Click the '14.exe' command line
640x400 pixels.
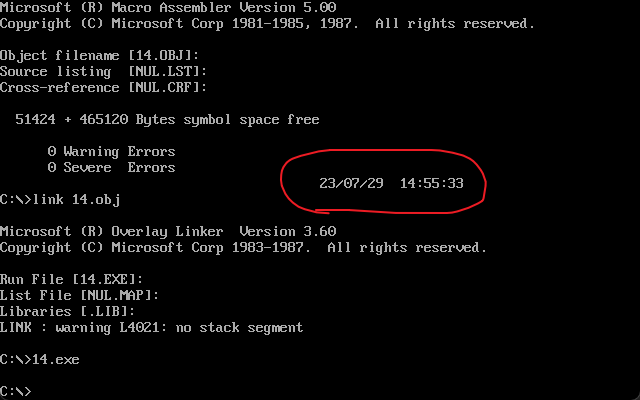click(40, 360)
